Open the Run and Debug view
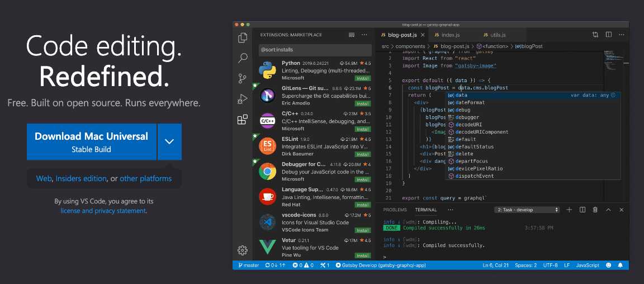Screen dimensions: 644x284 coord(243,99)
